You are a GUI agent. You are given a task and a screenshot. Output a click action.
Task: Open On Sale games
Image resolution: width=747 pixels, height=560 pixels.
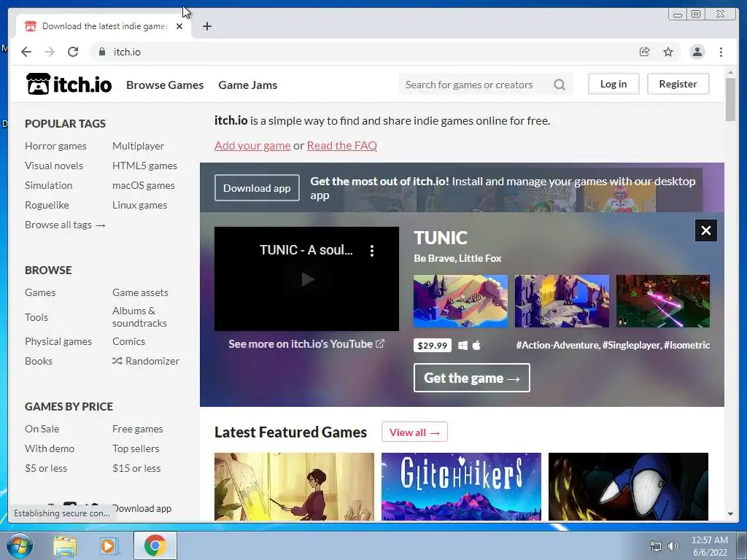[x=42, y=429]
